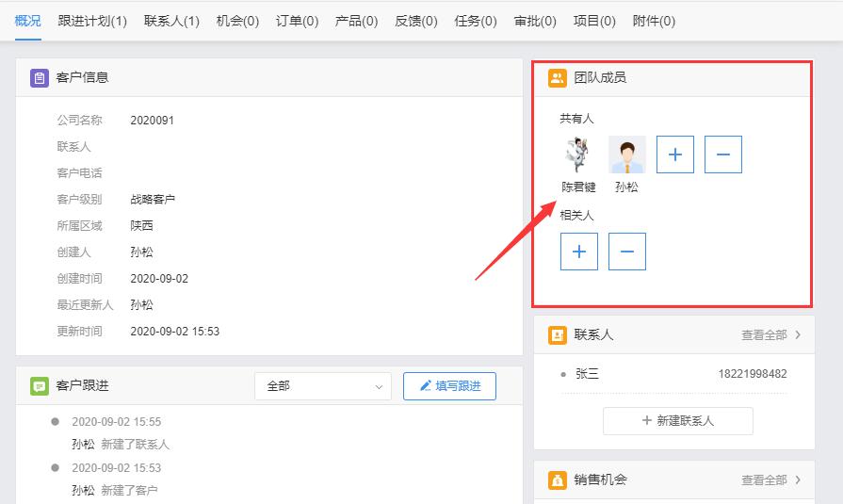Open the 跟进计划(1) tab
843x504 pixels.
pos(92,21)
